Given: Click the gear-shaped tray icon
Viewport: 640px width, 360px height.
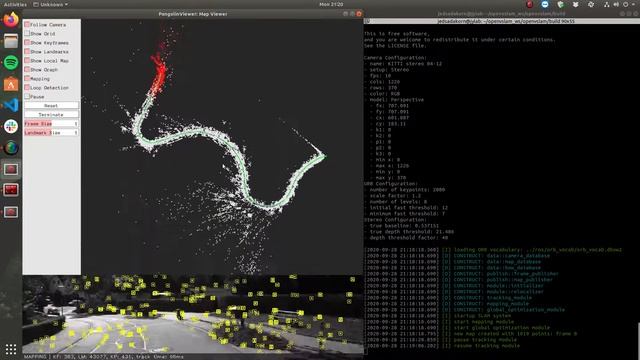Looking at the screenshot, I should [591, 4].
